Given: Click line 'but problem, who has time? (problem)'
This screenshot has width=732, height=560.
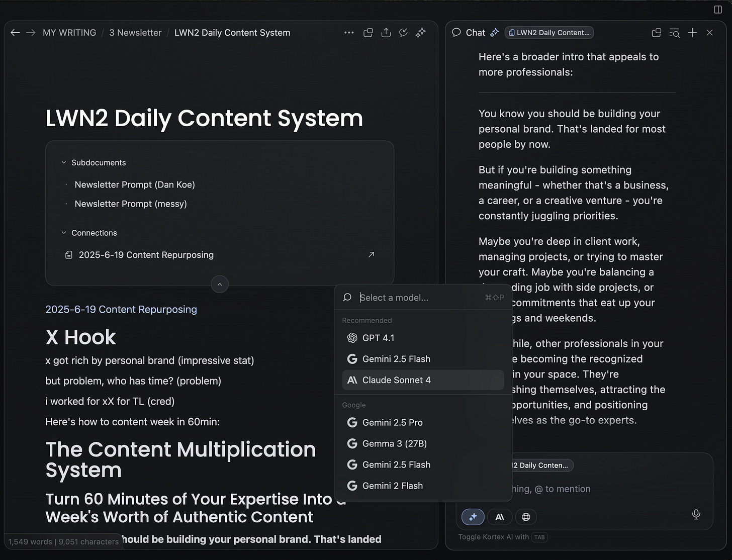Looking at the screenshot, I should (x=133, y=381).
